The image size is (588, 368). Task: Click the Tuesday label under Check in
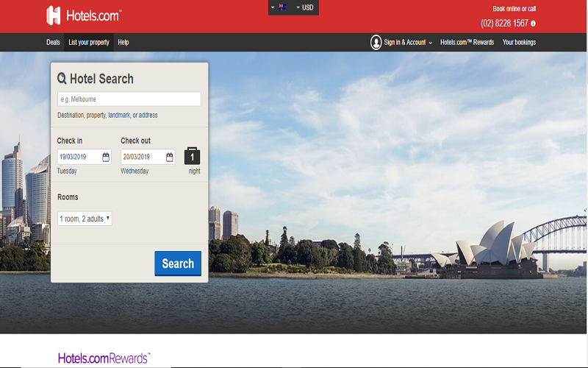pyautogui.click(x=67, y=171)
